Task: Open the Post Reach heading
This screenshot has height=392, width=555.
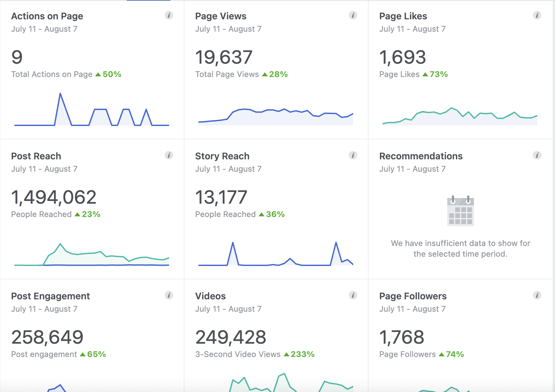Action: 36,156
